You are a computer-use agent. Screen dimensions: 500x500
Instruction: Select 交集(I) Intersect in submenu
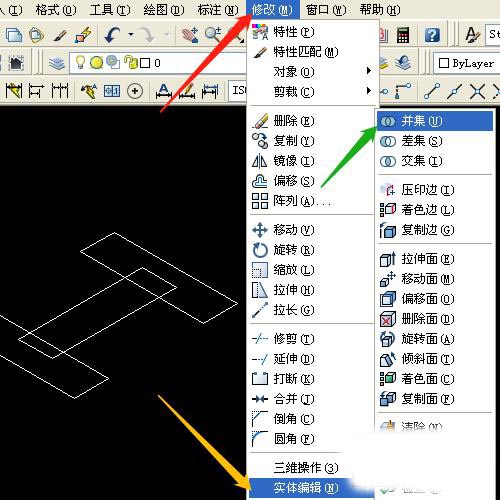pyautogui.click(x=435, y=161)
